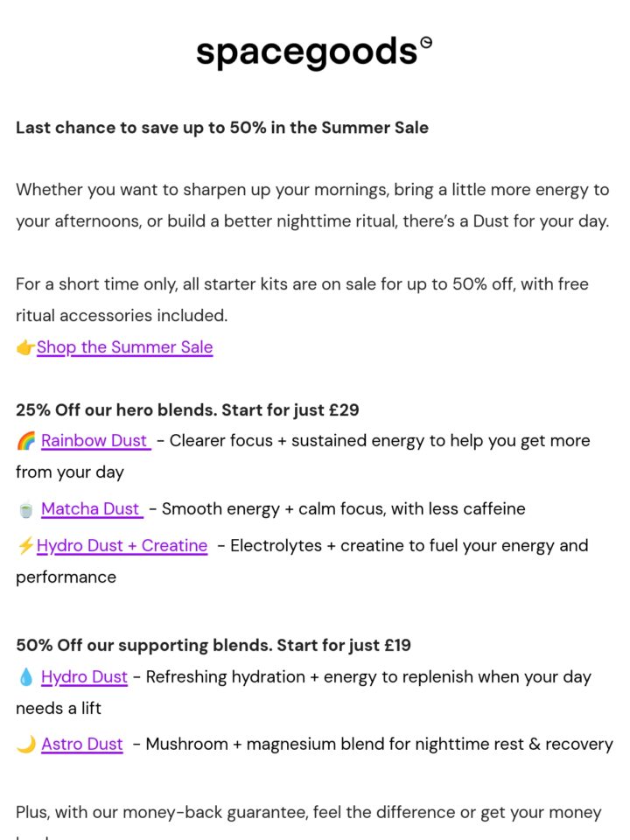Click the lightning bolt emoji icon
The height and width of the screenshot is (840, 630).
(25, 546)
